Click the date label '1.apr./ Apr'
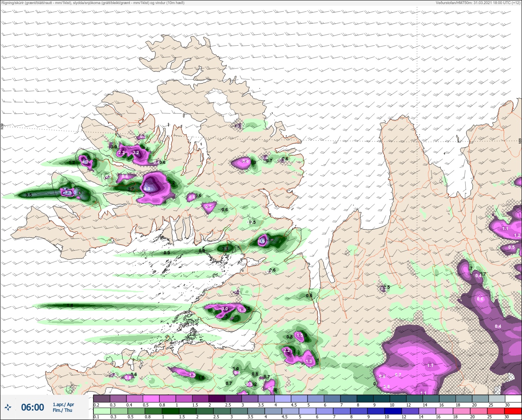 coord(63,404)
